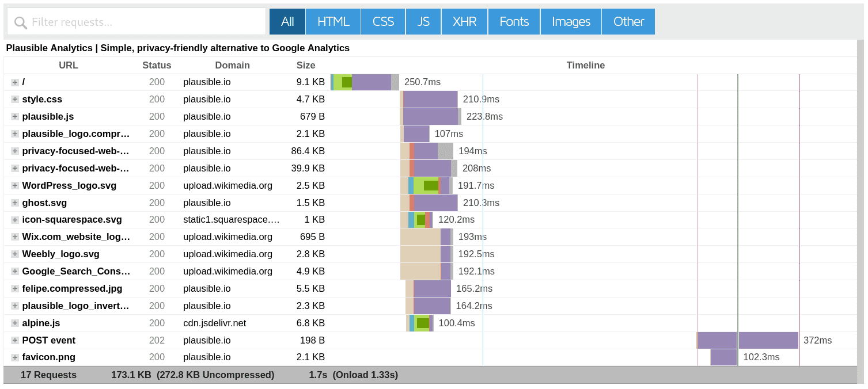Select the All requests tab
This screenshot has width=868, height=389.
click(x=287, y=21)
